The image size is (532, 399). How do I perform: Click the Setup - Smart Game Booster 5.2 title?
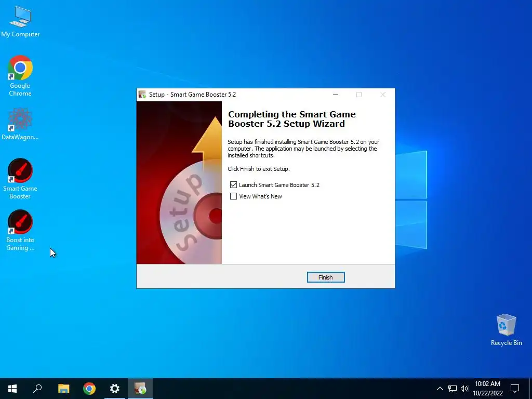[x=192, y=95]
